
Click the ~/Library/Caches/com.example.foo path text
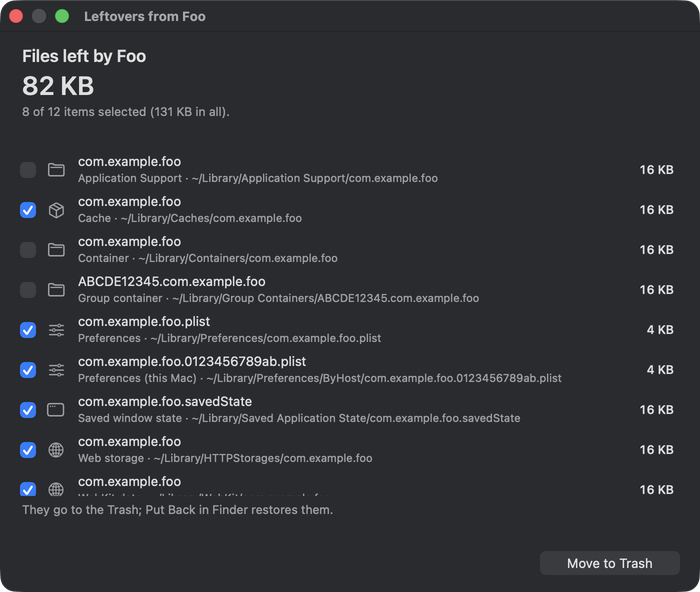coord(211,218)
